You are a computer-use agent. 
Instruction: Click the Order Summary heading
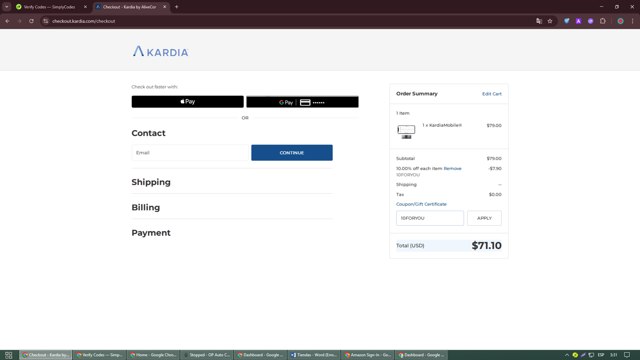click(417, 93)
